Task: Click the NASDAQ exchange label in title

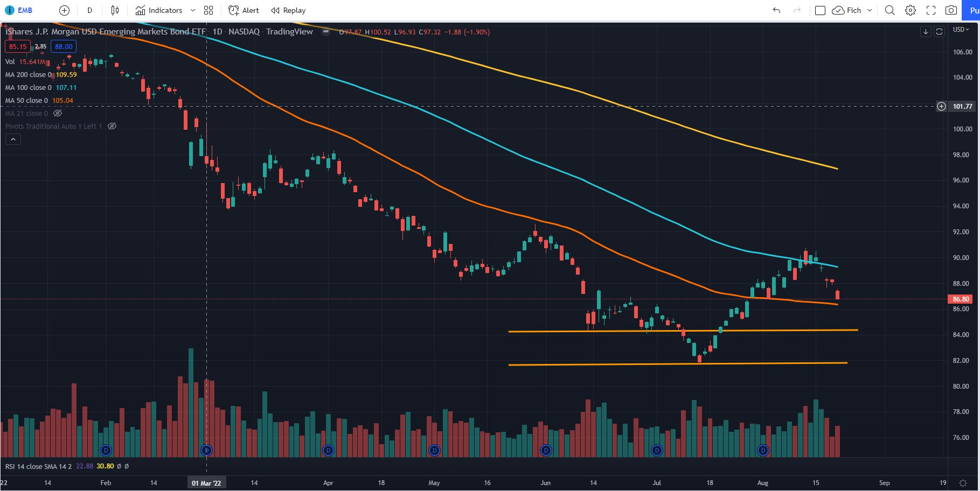Action: (x=244, y=32)
